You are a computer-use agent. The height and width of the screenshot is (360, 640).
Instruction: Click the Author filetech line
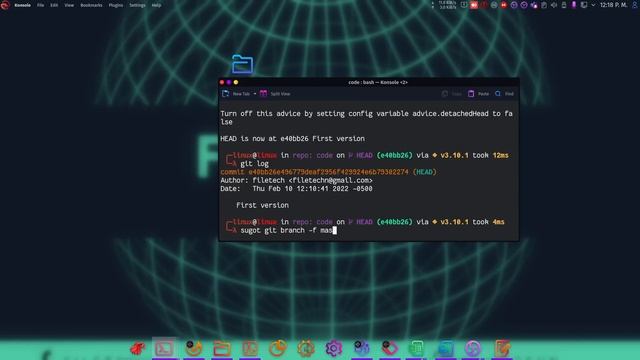click(296, 180)
